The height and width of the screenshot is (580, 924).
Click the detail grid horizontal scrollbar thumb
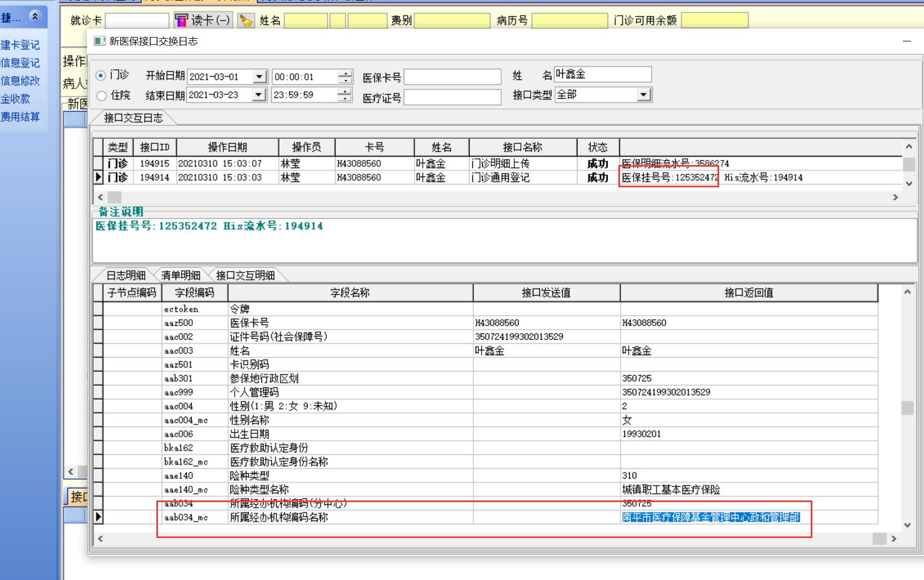pos(879,539)
